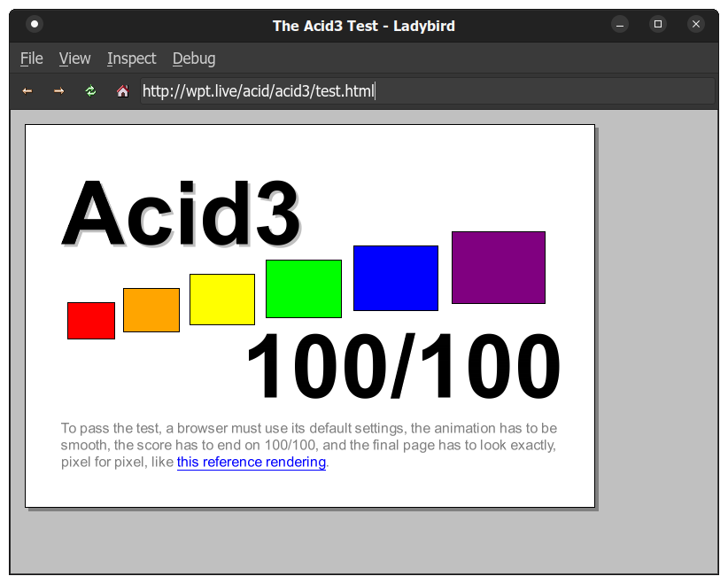Click the purple square
The image size is (728, 584).
pos(499,267)
